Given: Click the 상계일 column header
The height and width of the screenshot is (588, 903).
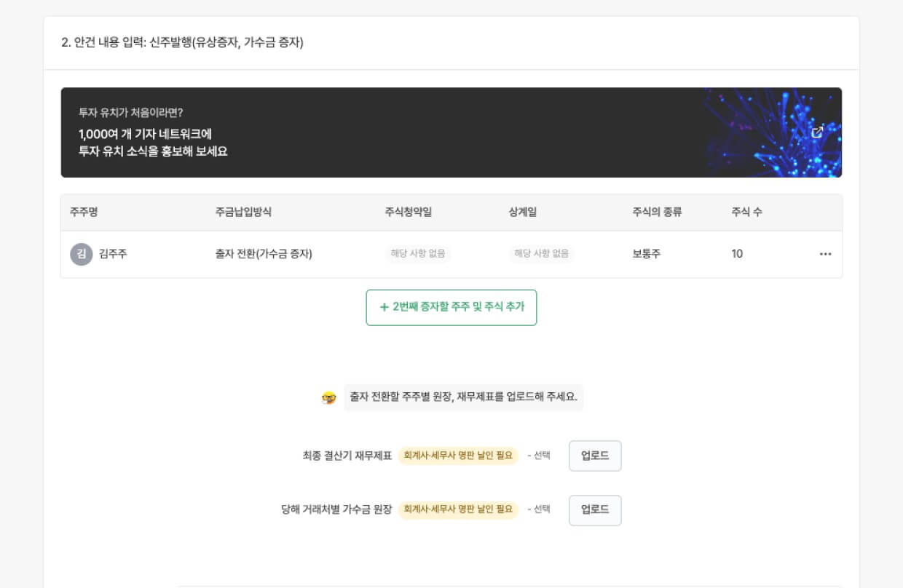Looking at the screenshot, I should click(x=523, y=212).
